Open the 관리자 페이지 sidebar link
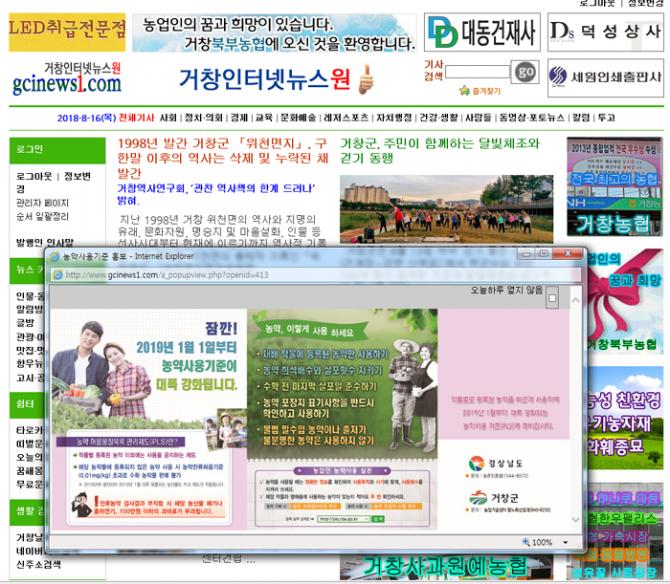 click(42, 202)
